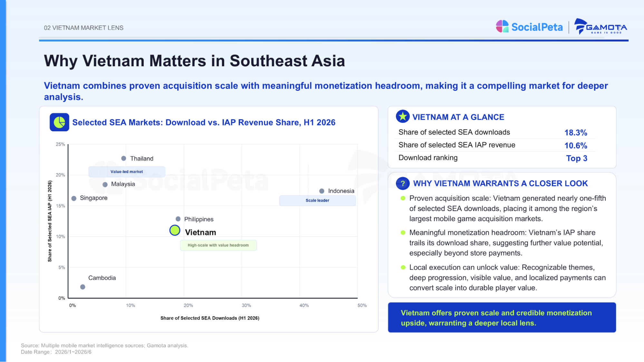Click the Philippines label on the chart
644x362 pixels.
coord(199,219)
